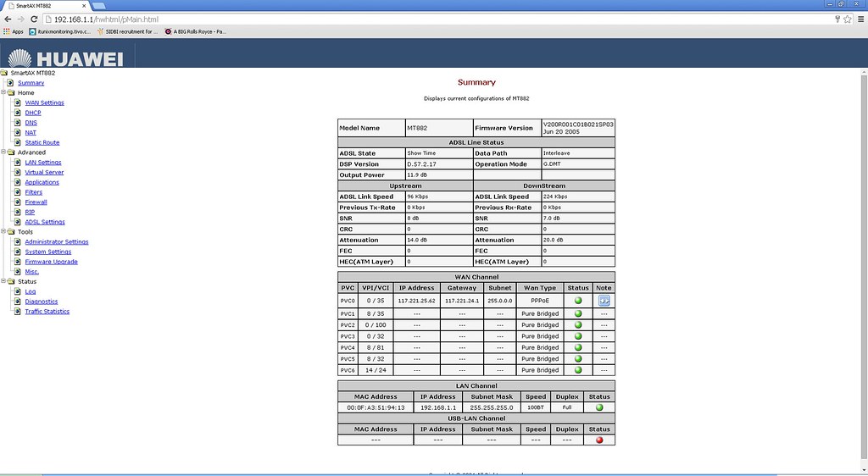Bookmark this page with star icon

tap(848, 19)
